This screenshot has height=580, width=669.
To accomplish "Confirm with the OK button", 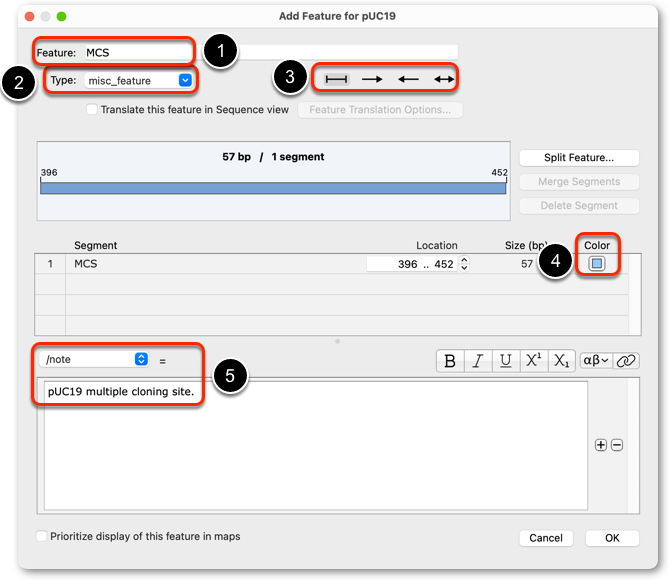I will [x=612, y=538].
